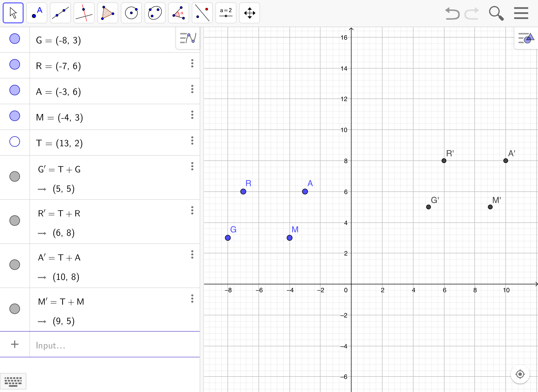The height and width of the screenshot is (392, 538).
Task: Select the Point tool
Action: 37,13
